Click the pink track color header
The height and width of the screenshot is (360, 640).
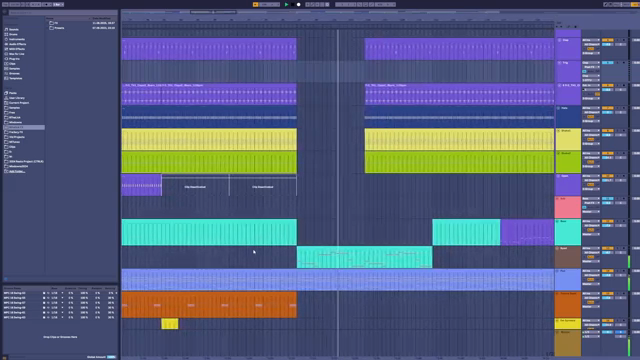567,207
